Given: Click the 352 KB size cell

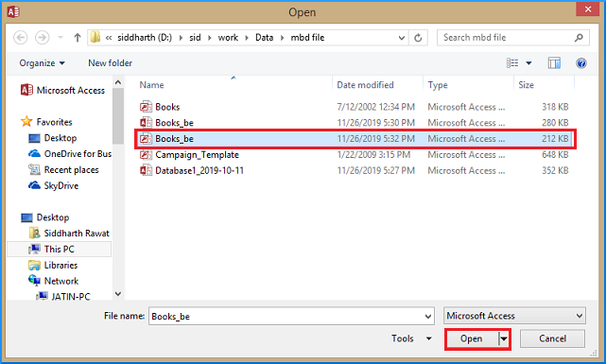Looking at the screenshot, I should (555, 170).
